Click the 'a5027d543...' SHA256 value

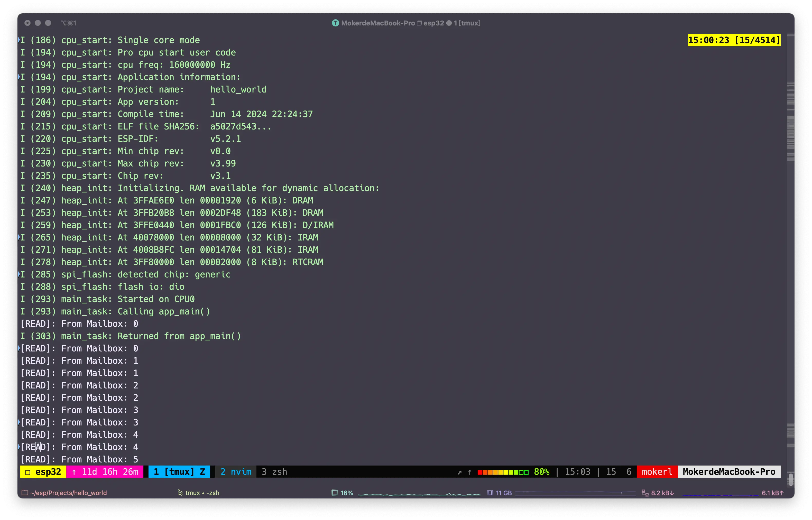click(x=241, y=127)
